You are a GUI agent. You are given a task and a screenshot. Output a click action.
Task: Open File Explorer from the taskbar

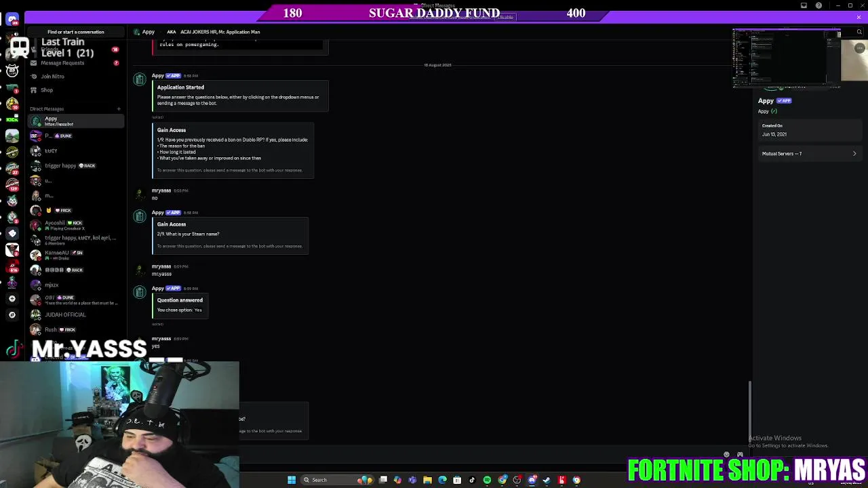(427, 480)
